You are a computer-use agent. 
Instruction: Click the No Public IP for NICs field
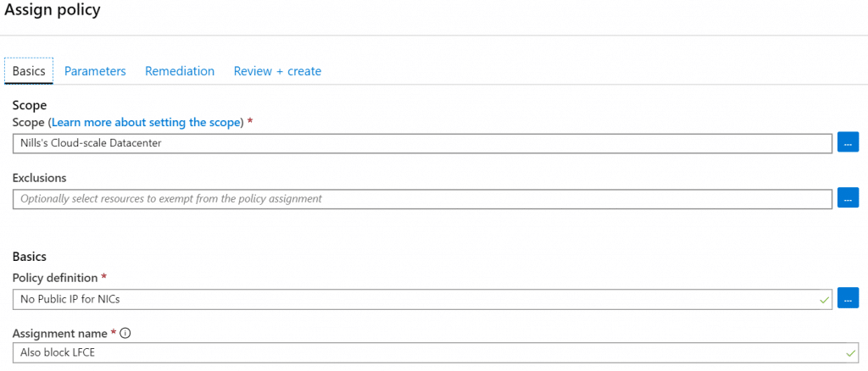pos(422,299)
